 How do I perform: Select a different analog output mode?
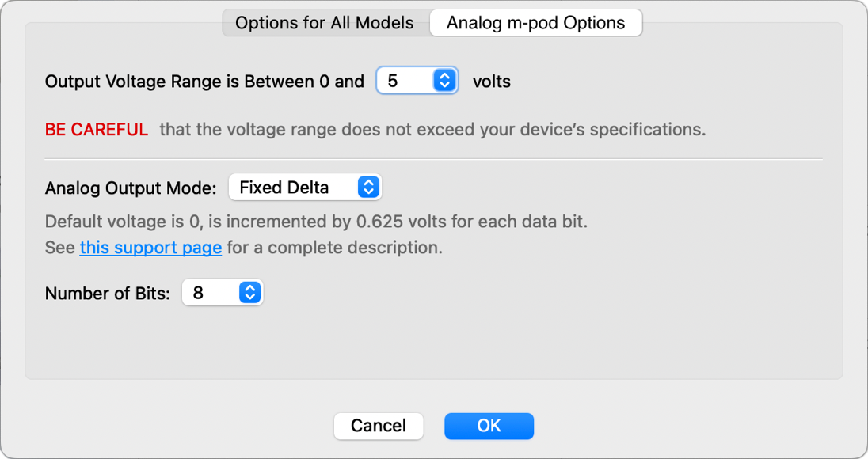point(305,187)
